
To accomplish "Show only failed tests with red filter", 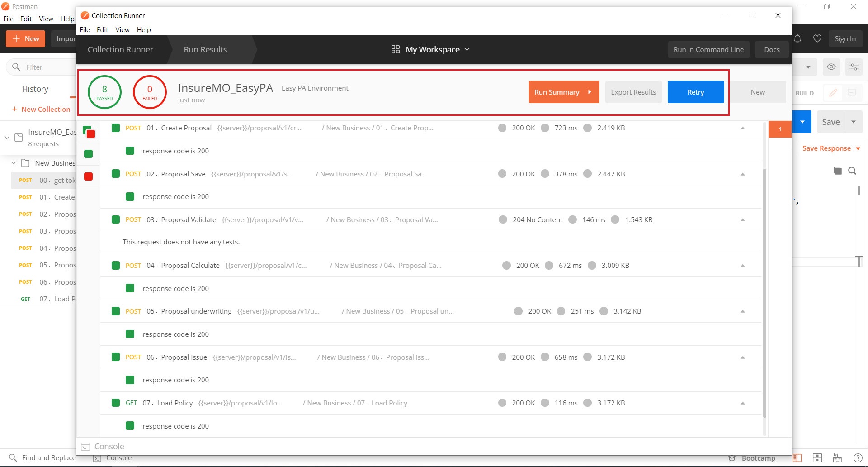I will pyautogui.click(x=89, y=176).
